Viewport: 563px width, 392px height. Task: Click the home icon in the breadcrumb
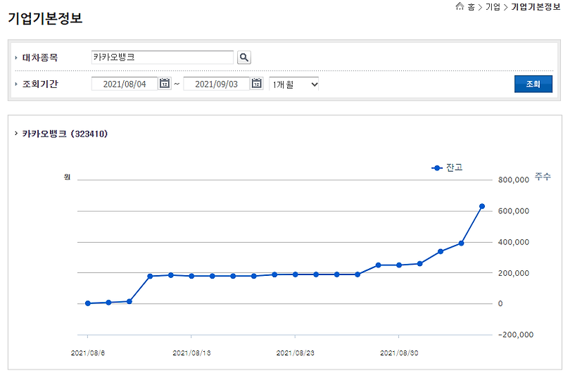click(x=460, y=6)
